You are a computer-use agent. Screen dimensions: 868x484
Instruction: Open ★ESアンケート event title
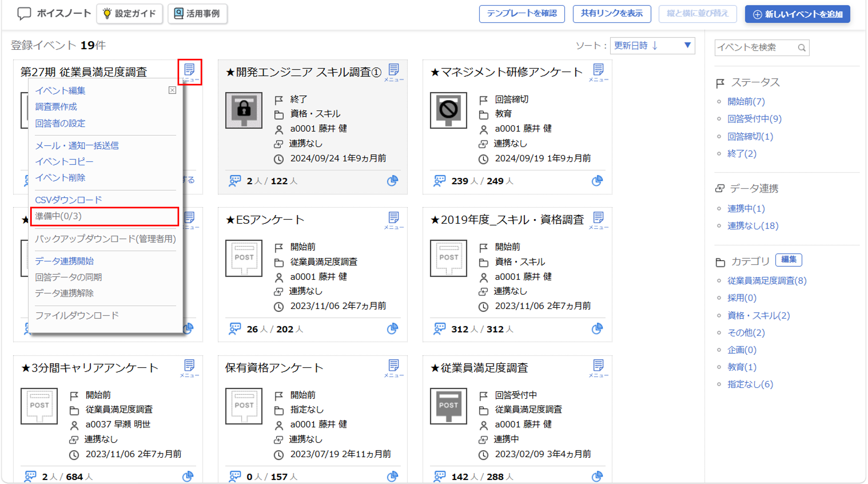[265, 220]
